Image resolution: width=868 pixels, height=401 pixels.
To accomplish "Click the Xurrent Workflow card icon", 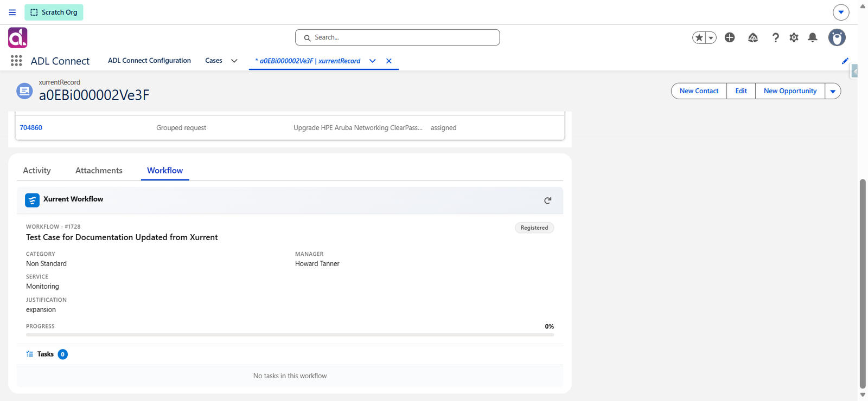I will coord(32,200).
